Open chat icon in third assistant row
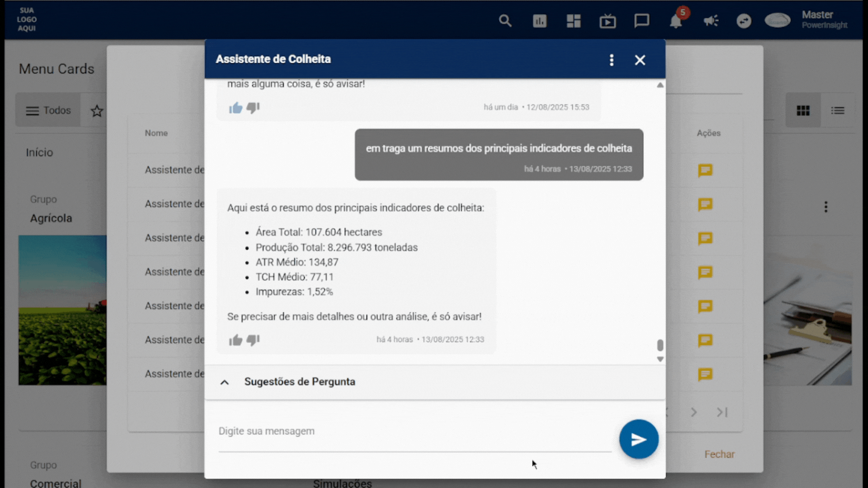 pyautogui.click(x=705, y=239)
